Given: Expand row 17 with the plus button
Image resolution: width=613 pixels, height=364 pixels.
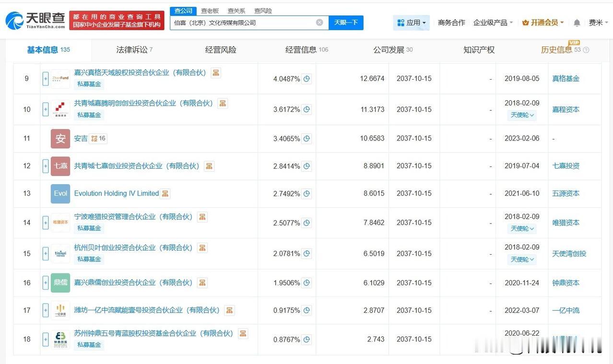Looking at the screenshot, I should click(46, 311).
